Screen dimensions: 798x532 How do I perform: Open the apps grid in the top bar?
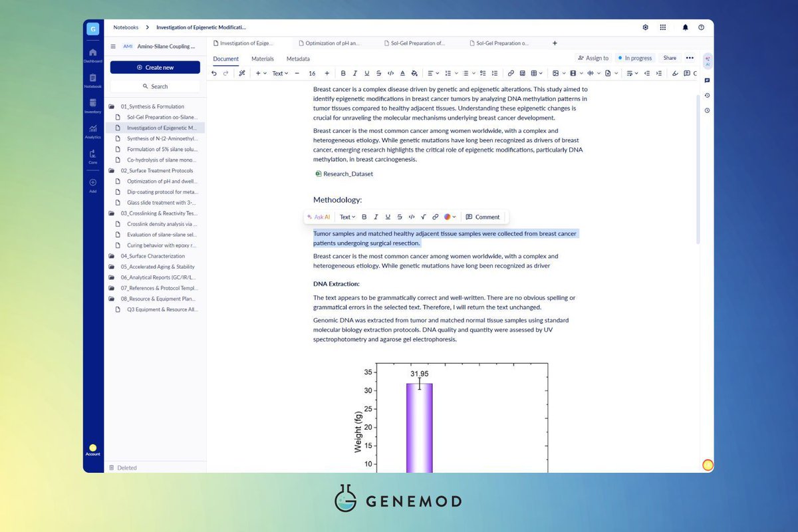(x=663, y=27)
